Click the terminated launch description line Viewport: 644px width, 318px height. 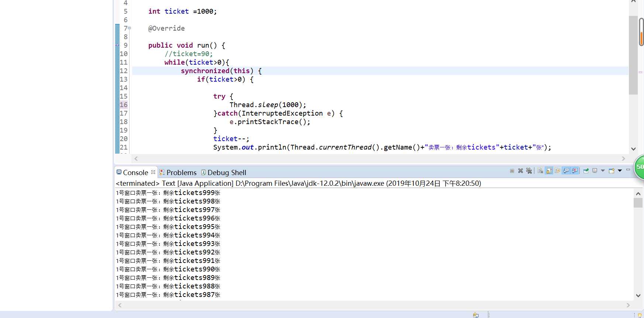click(x=298, y=183)
